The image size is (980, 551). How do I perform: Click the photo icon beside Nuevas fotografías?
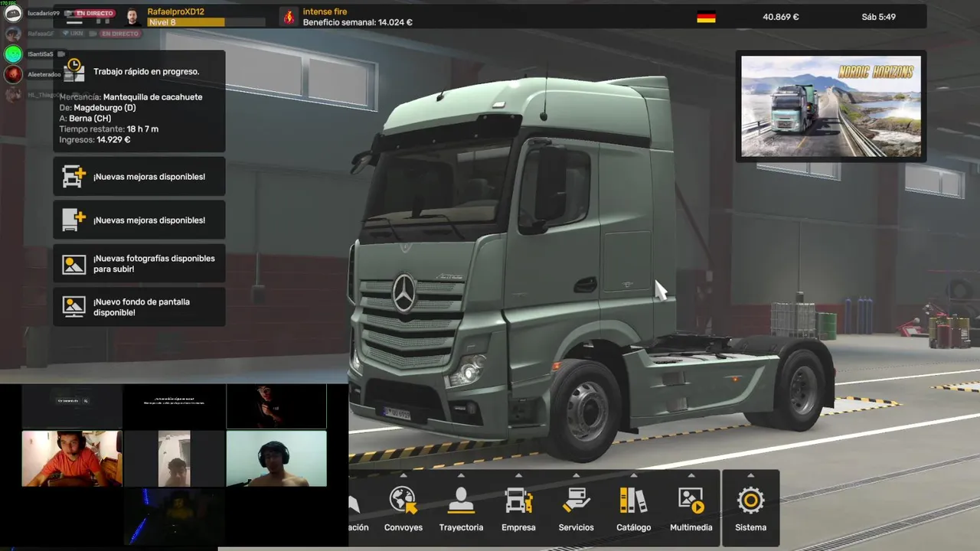pos(74,264)
